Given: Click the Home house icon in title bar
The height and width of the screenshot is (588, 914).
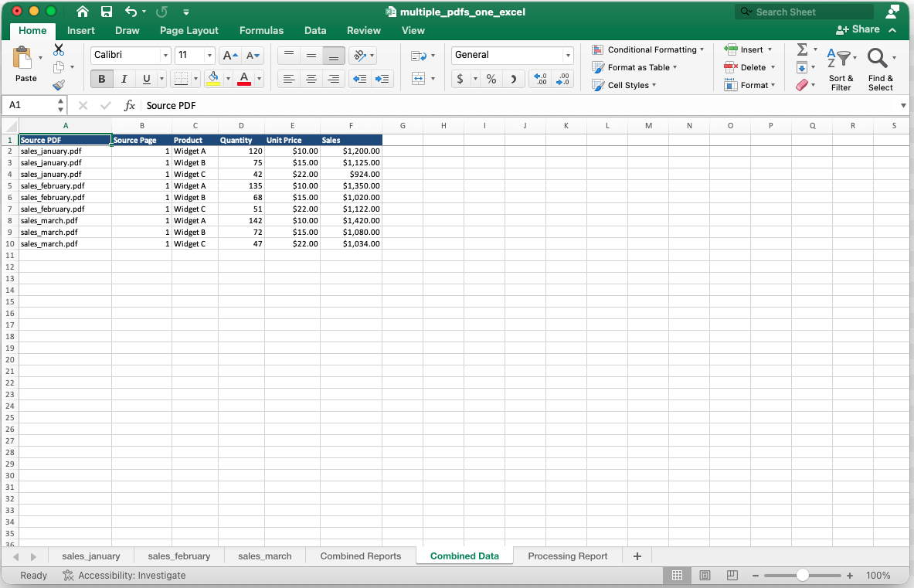Looking at the screenshot, I should [83, 12].
